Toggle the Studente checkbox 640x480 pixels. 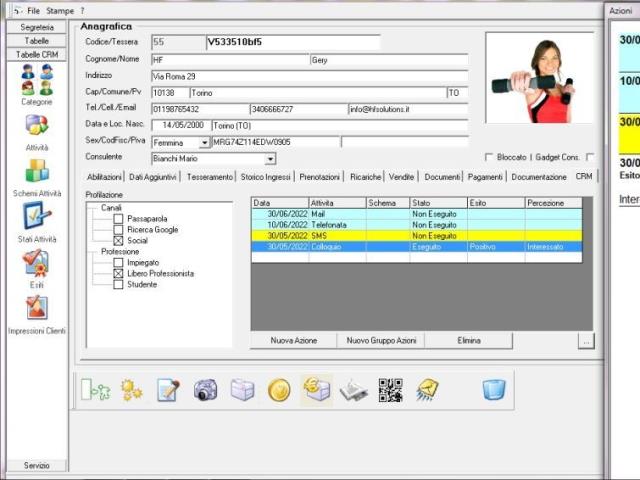point(118,284)
